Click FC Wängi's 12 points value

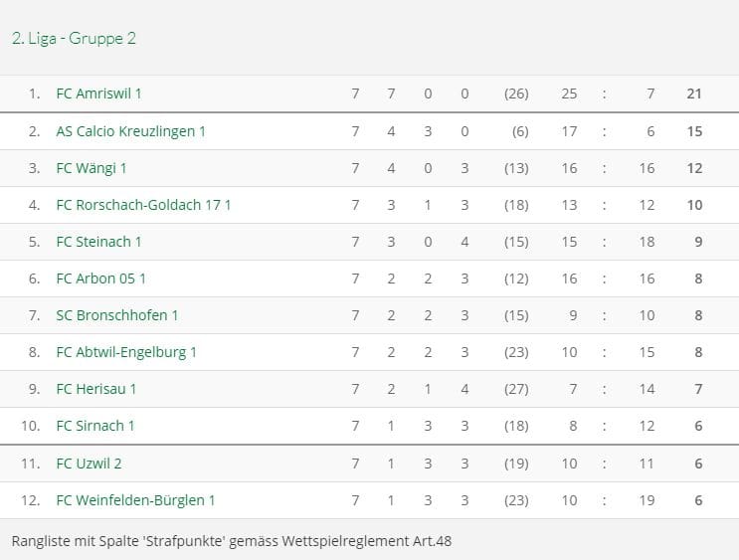pyautogui.click(x=694, y=168)
